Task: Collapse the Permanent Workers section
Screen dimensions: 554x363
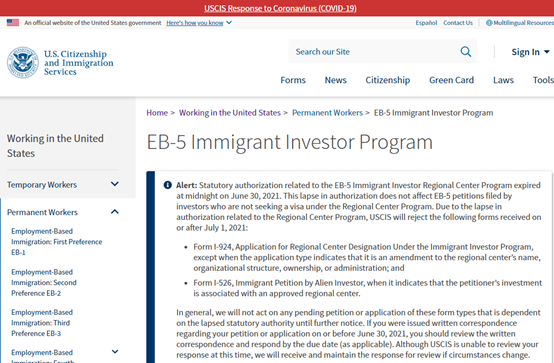Action: coord(114,212)
